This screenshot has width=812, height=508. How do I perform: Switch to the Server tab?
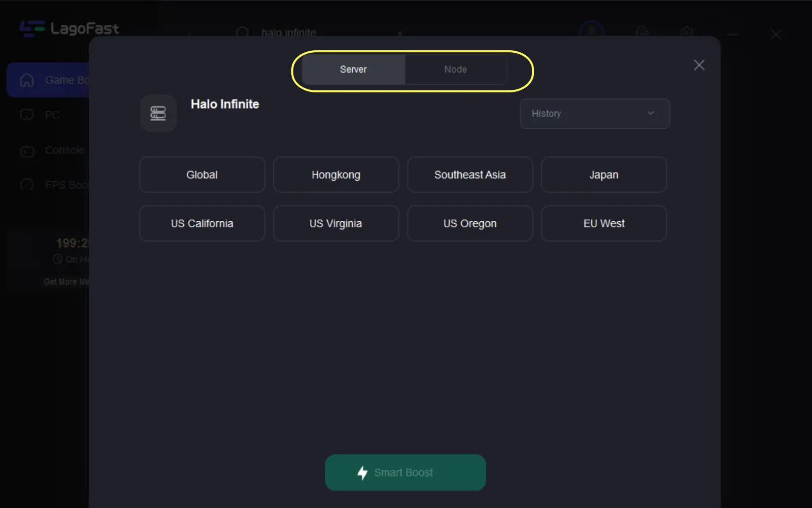tap(353, 70)
